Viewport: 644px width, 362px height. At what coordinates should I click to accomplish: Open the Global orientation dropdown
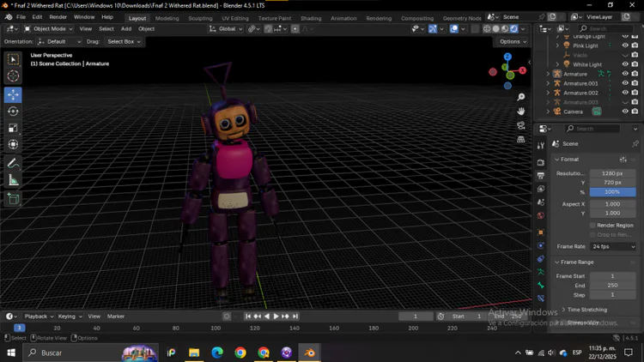pos(226,28)
